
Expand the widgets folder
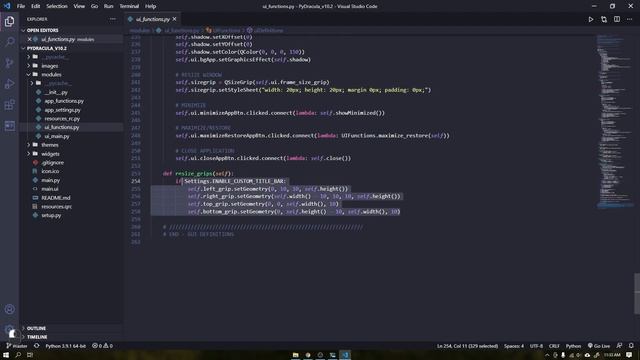(50, 154)
